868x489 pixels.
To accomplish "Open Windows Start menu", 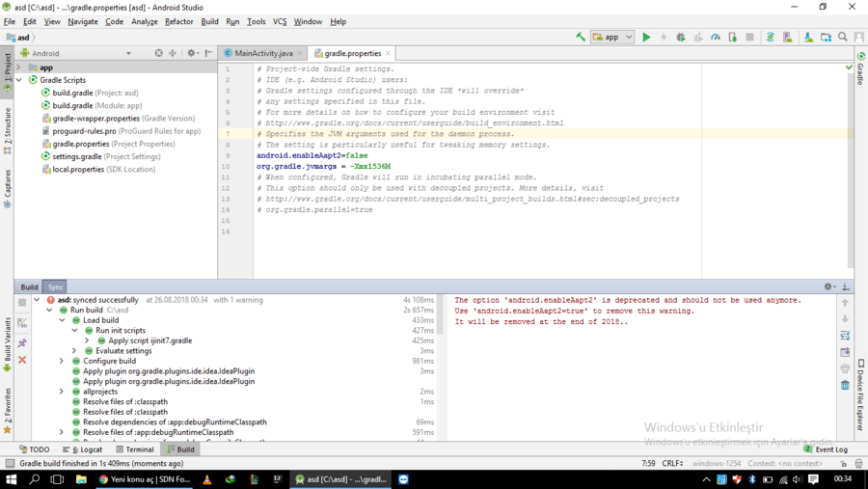I will point(11,479).
